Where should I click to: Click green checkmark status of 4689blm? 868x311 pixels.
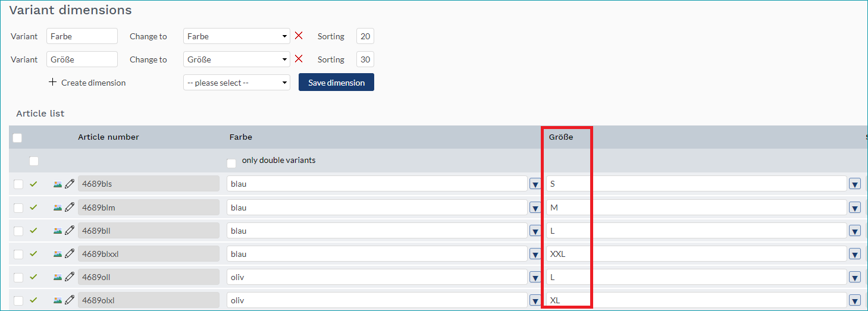pos(33,208)
